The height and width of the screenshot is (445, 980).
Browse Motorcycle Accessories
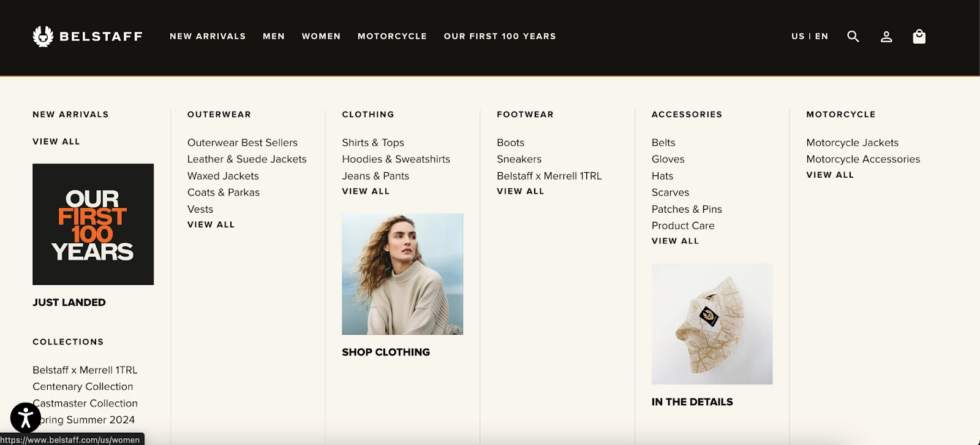point(864,159)
